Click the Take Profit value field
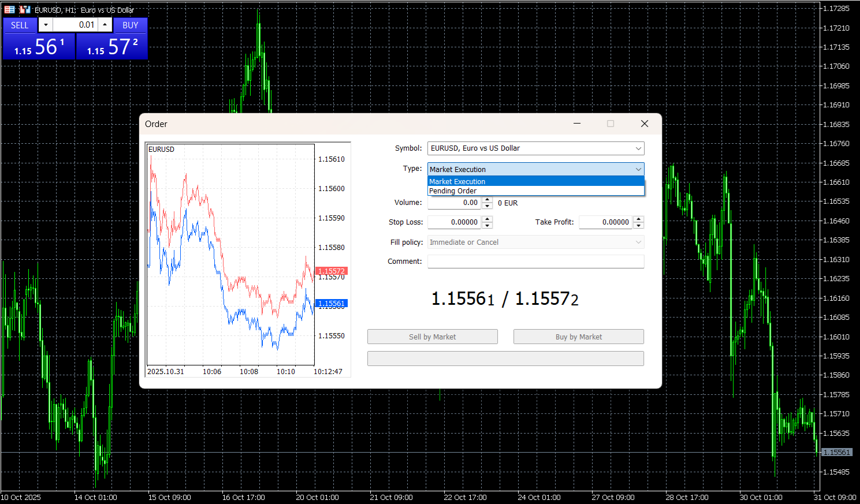The image size is (860, 504). (606, 222)
